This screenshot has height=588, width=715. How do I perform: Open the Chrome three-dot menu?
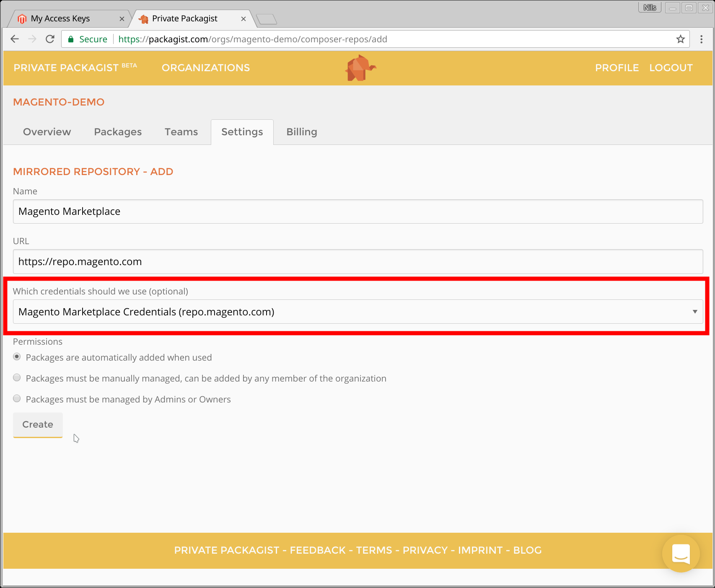(701, 39)
